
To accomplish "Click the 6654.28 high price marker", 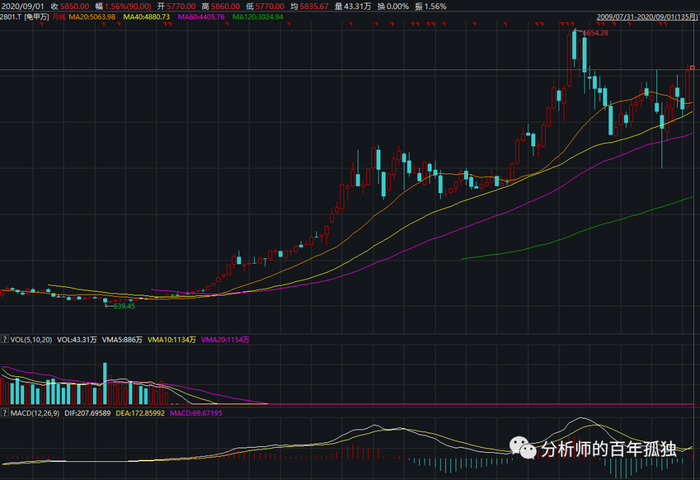I will click(594, 33).
